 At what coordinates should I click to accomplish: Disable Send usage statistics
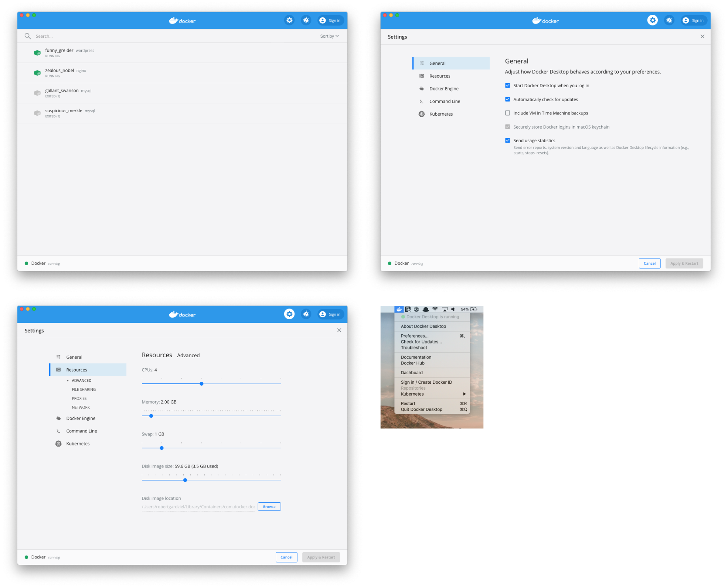click(508, 140)
